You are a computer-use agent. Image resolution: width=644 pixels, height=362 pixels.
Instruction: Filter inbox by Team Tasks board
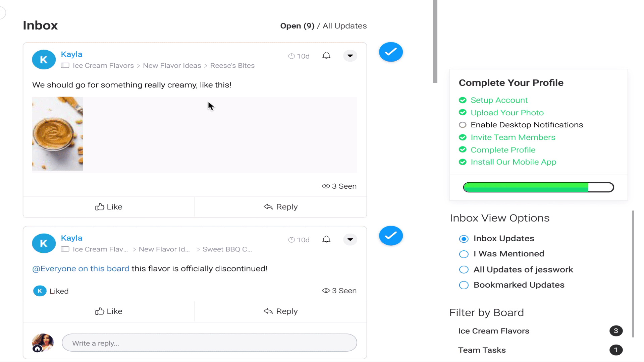coord(482,350)
